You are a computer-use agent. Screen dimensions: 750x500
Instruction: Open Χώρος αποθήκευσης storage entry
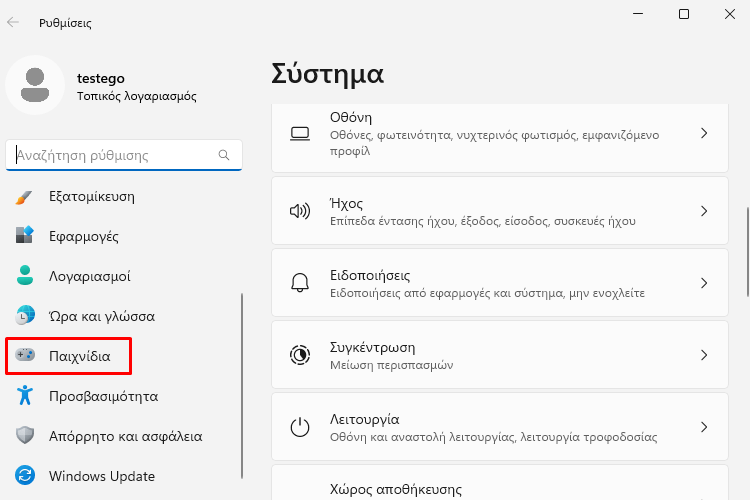click(x=500, y=483)
